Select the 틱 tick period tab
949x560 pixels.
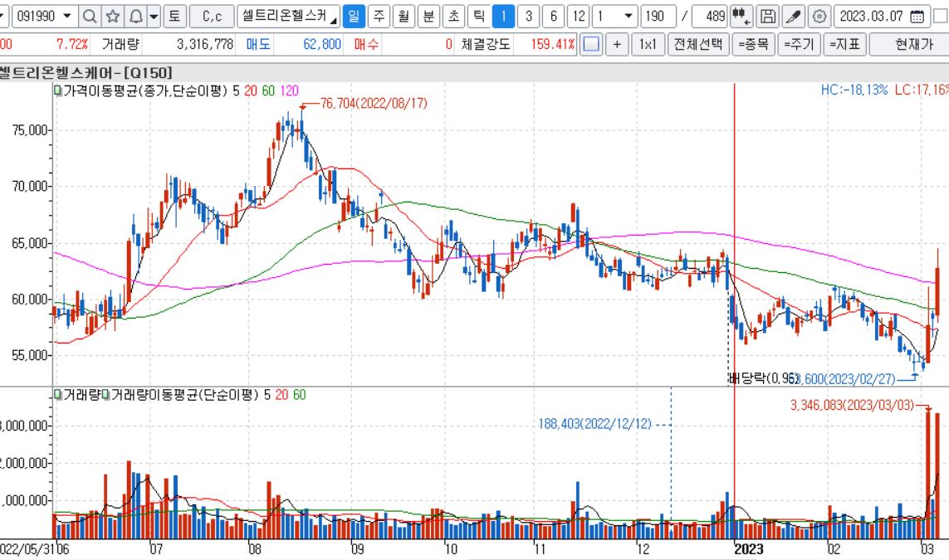[478, 17]
